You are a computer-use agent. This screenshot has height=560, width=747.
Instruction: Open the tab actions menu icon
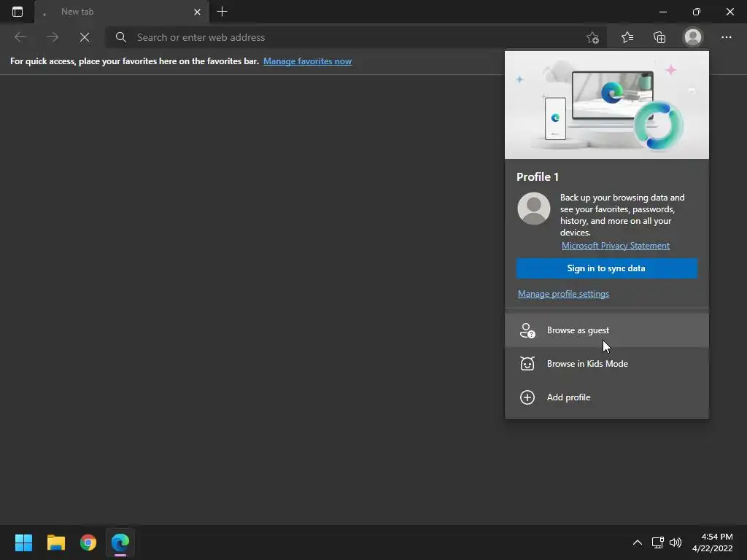click(18, 12)
